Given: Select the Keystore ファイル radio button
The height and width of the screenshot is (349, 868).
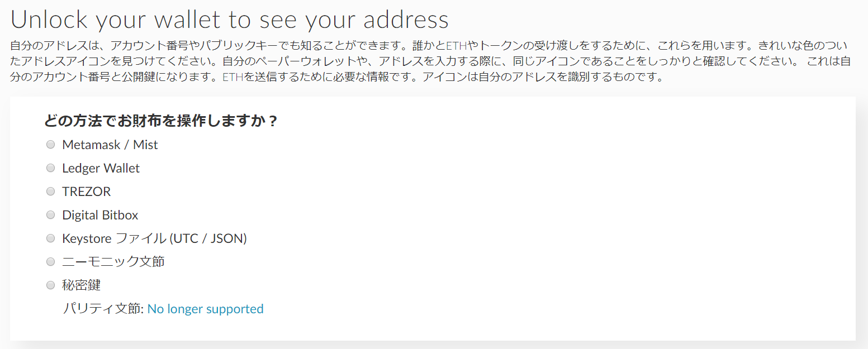Looking at the screenshot, I should click(x=51, y=238).
